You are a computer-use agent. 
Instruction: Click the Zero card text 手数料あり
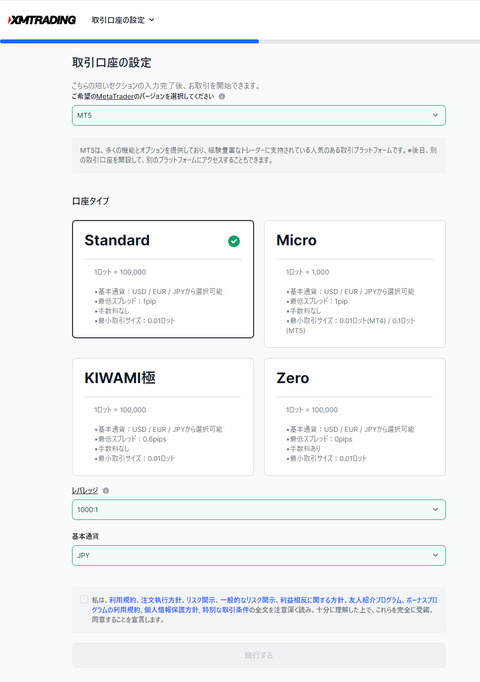coord(305,448)
